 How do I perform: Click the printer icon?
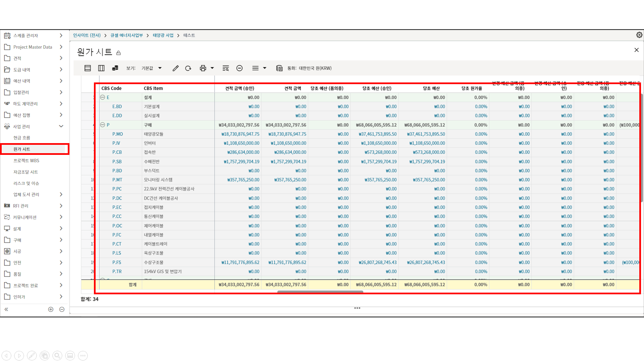[x=203, y=68]
